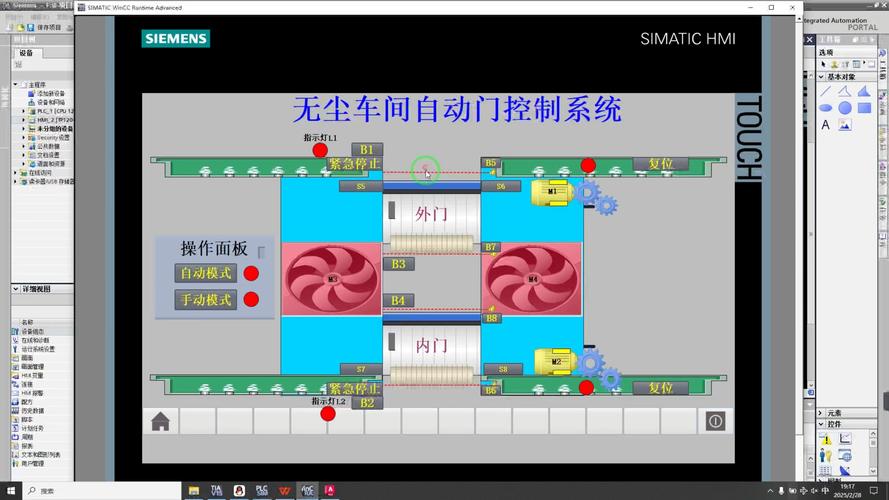
Task: Click sensor B4 label
Action: (399, 300)
